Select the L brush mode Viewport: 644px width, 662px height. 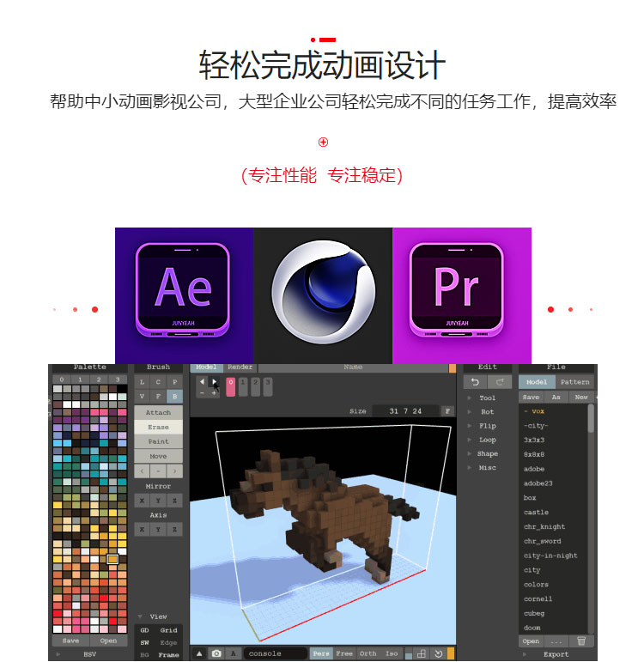pos(142,382)
